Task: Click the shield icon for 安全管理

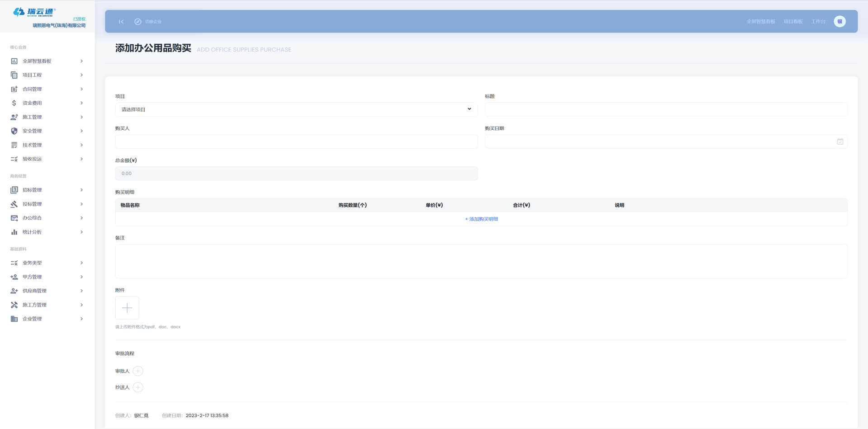Action: pyautogui.click(x=14, y=131)
